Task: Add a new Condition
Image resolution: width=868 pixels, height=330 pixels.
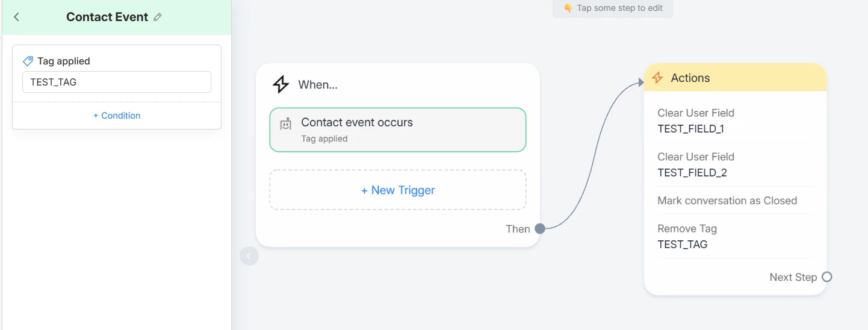Action: point(117,116)
